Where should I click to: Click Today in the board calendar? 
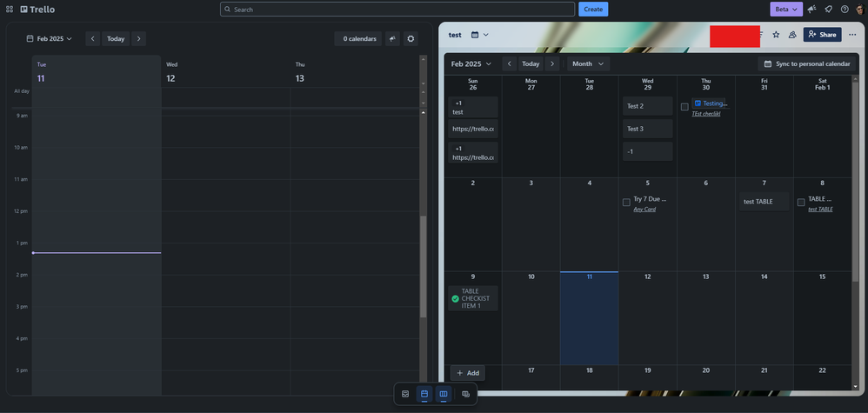pos(531,63)
